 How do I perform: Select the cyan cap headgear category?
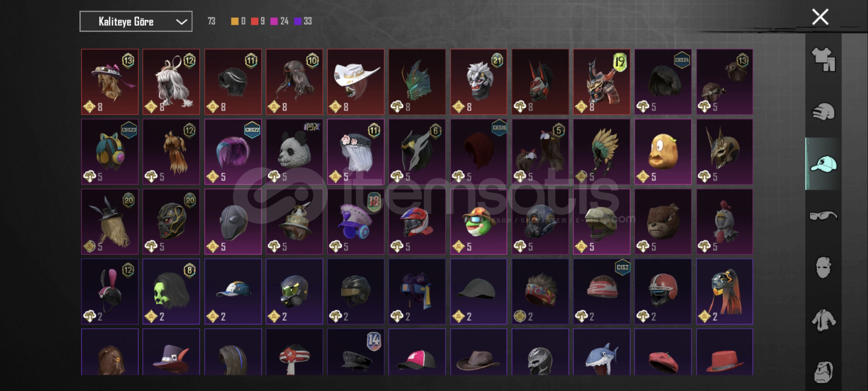tap(823, 164)
